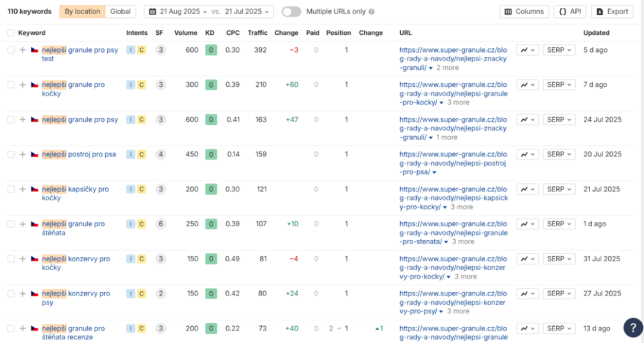Click SERP features count 2 for 'nejlepší konzervy pro psy'
644x343 pixels.
[161, 293]
